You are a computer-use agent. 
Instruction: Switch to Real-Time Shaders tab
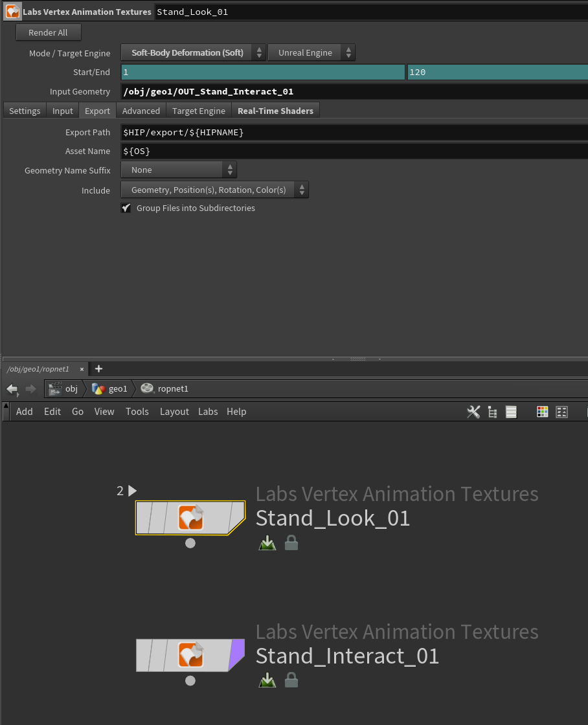click(275, 111)
